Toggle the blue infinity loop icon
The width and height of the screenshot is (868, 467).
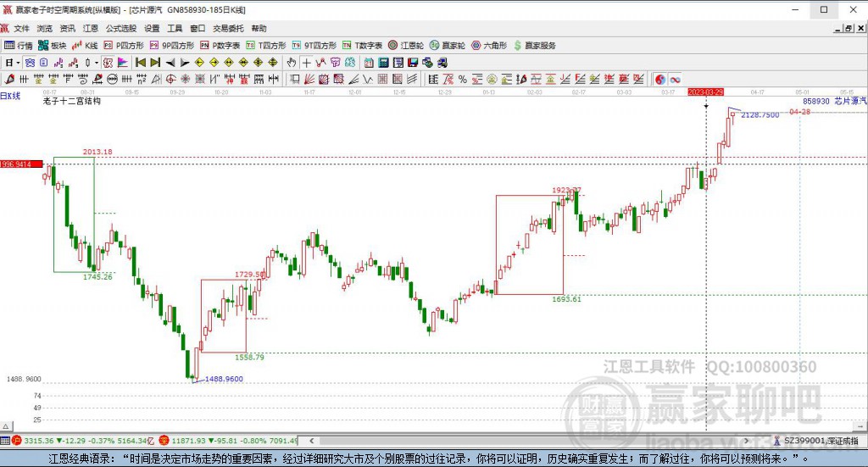675,79
